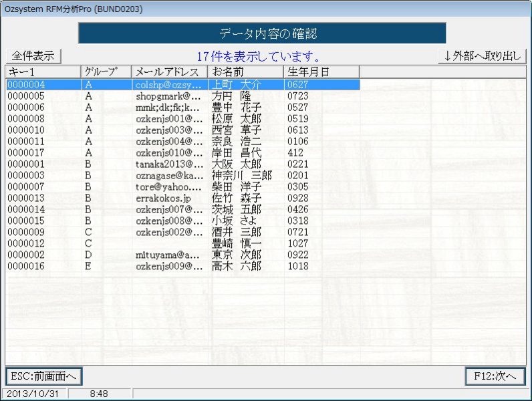Select row with key 0000013
532x401 pixels.
click(183, 198)
